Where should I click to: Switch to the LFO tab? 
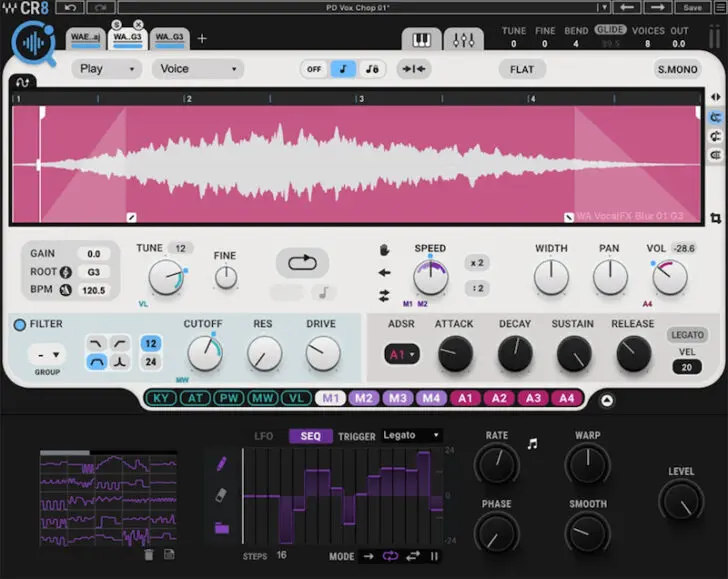click(x=264, y=436)
